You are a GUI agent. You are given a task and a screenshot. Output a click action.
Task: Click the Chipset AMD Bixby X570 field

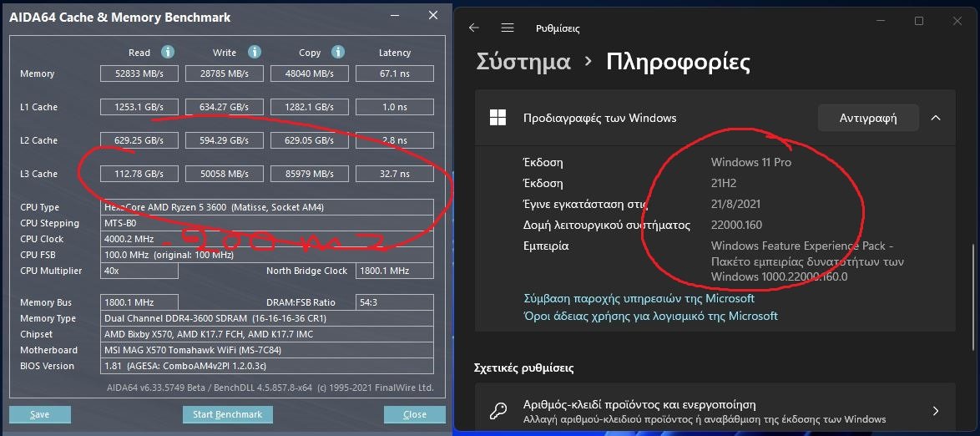pyautogui.click(x=267, y=334)
